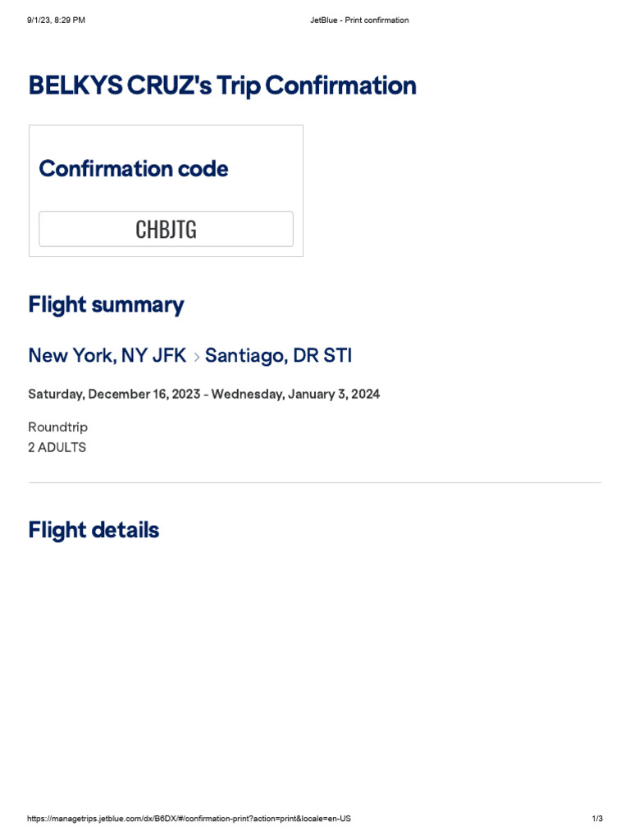
Task: Click the JFK airport code
Action: (167, 356)
